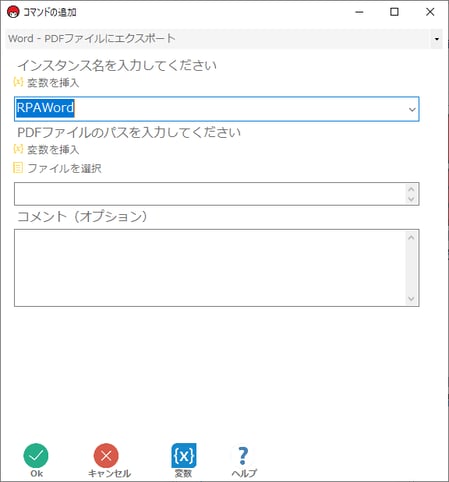449x482 pixels.
Task: Focus the コメント (オプション) text area
Action: 210,268
